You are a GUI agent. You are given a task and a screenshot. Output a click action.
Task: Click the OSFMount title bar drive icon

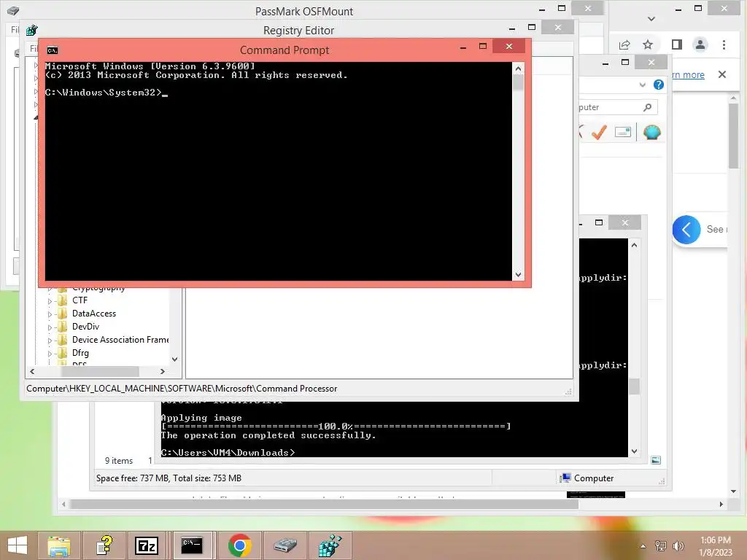click(x=13, y=10)
